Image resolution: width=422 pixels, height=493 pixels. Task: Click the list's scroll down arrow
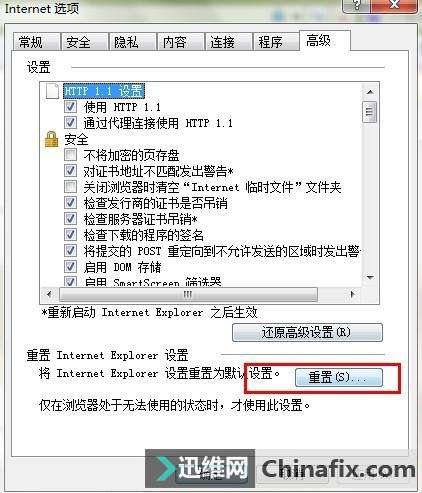(x=370, y=277)
